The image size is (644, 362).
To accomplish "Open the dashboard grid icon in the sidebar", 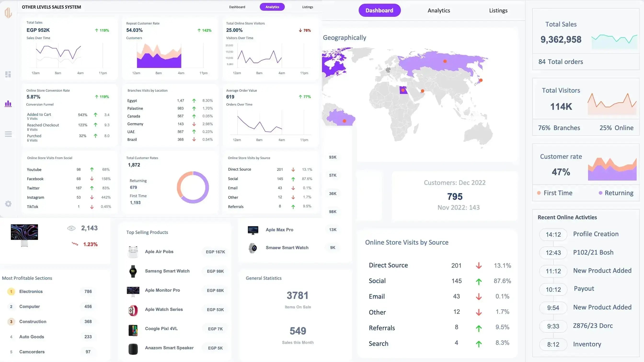I will coord(8,74).
